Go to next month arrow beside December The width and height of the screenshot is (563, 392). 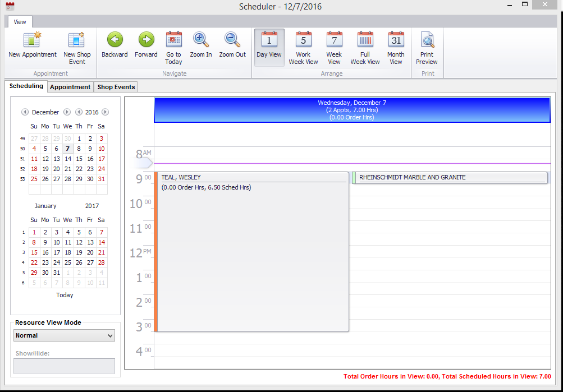[67, 112]
